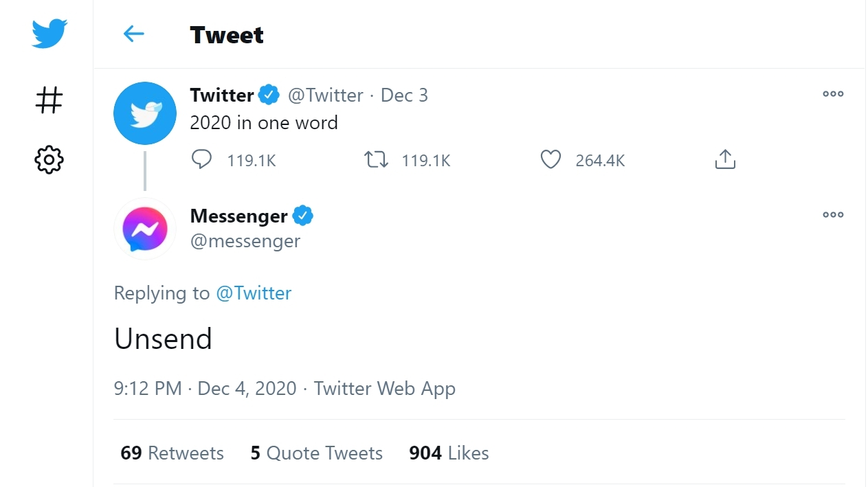Like the "2020 in one word" tweet
Viewport: 868px width, 487px height.
(x=550, y=160)
